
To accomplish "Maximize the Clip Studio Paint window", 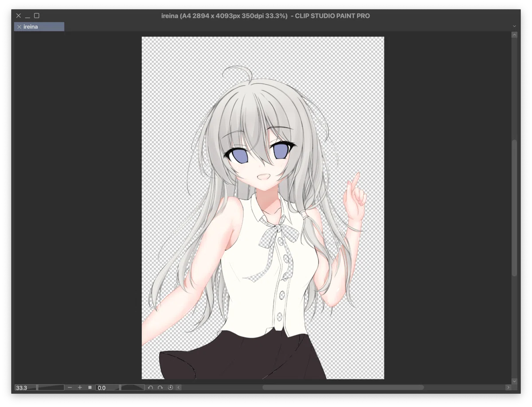I will (x=37, y=16).
